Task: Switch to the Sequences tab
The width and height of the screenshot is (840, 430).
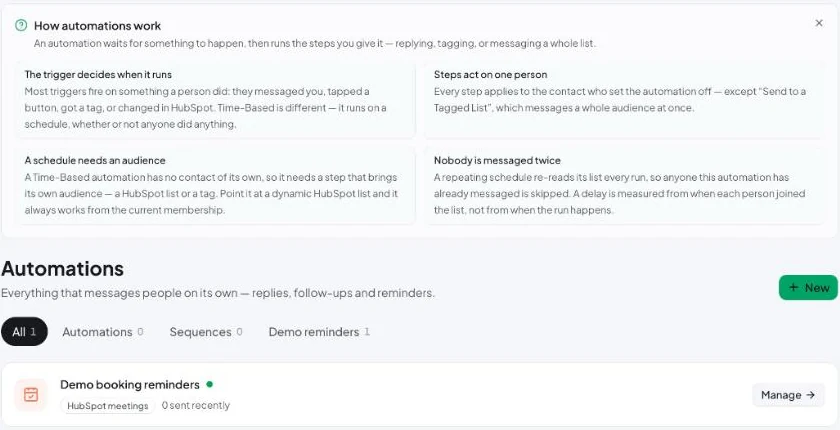Action: click(x=206, y=331)
